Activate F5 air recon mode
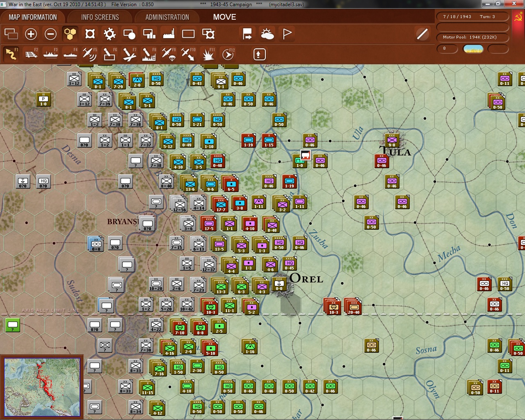The height and width of the screenshot is (420, 525). click(x=90, y=54)
